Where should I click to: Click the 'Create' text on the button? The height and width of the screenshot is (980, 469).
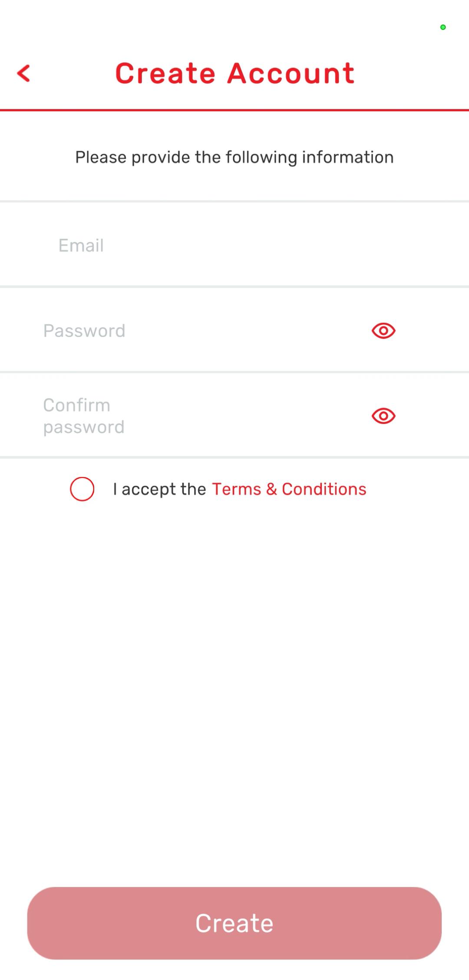point(234,923)
